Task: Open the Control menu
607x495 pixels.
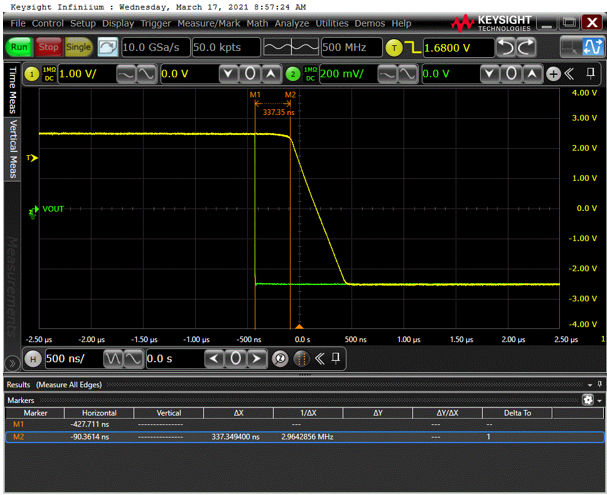Action: point(48,24)
